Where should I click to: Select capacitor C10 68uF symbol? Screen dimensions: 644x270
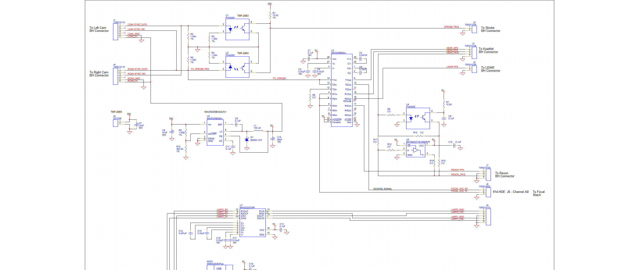(273, 139)
